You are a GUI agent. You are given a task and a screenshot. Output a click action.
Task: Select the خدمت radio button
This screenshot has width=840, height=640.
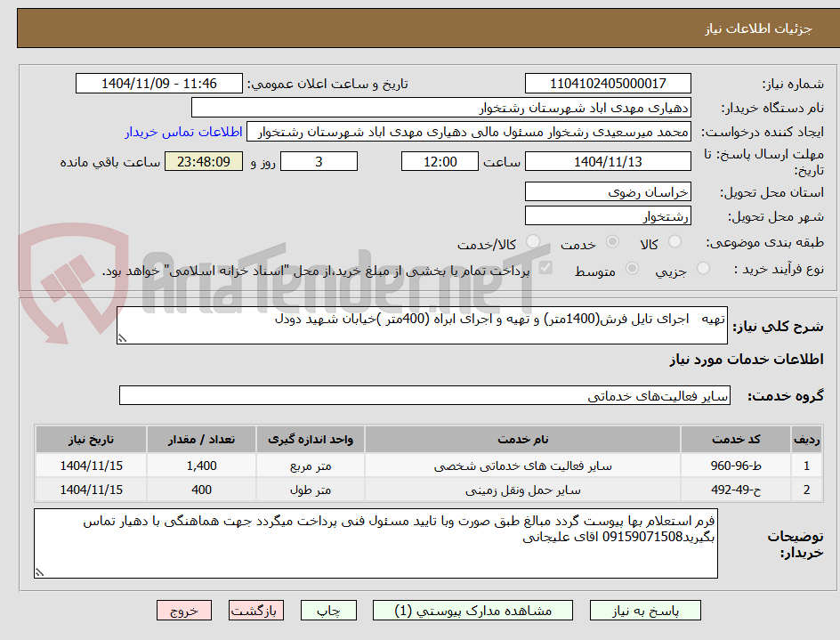(x=612, y=242)
